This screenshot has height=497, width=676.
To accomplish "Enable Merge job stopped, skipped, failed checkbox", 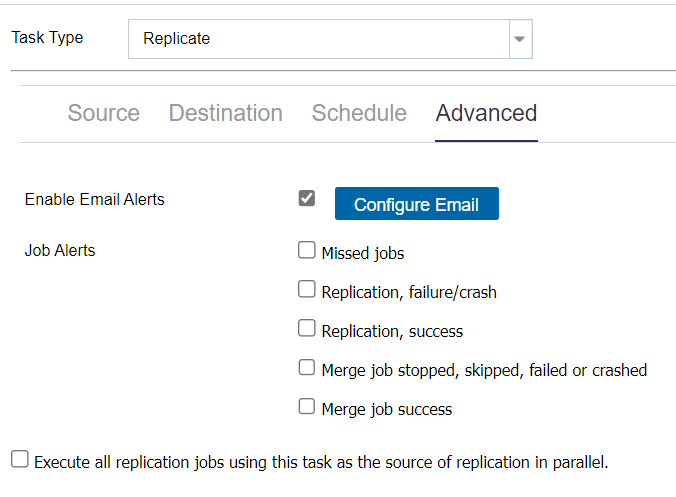I will 307,367.
